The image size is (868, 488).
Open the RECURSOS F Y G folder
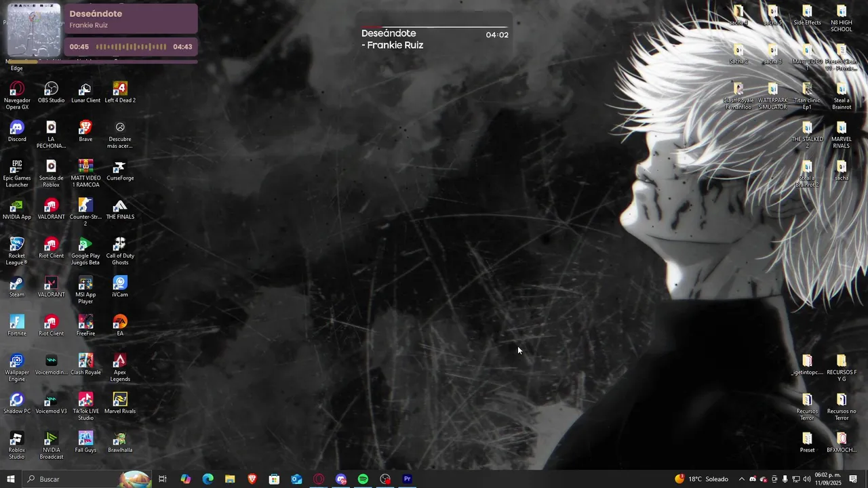842,368
